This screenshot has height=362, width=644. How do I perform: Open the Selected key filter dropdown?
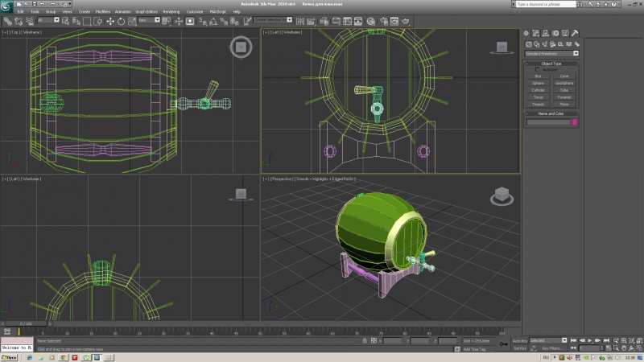point(547,340)
